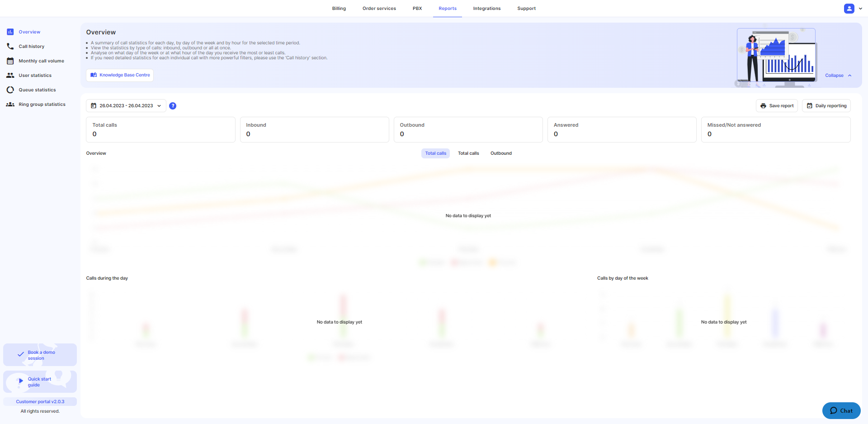This screenshot has width=868, height=424.
Task: Click the User statistics people icon
Action: (x=10, y=75)
